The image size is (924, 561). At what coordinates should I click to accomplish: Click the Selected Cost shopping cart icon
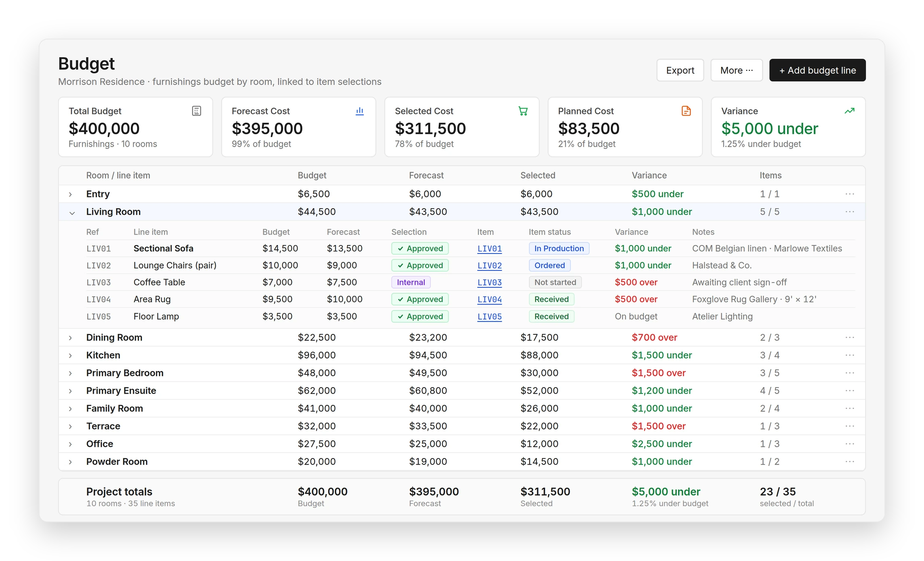(x=523, y=111)
